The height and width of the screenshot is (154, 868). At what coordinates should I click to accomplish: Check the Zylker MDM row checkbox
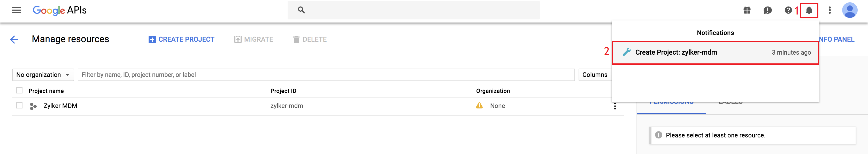coord(20,106)
